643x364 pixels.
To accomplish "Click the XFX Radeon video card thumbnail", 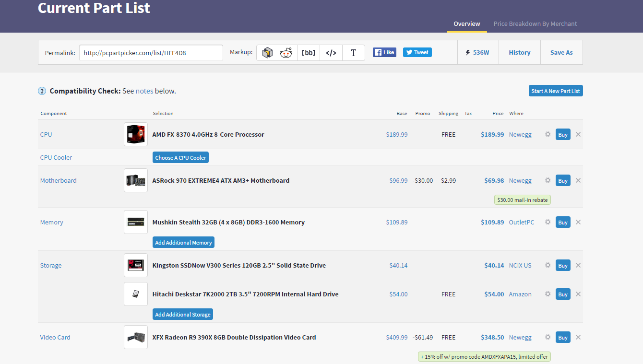I will pos(136,337).
